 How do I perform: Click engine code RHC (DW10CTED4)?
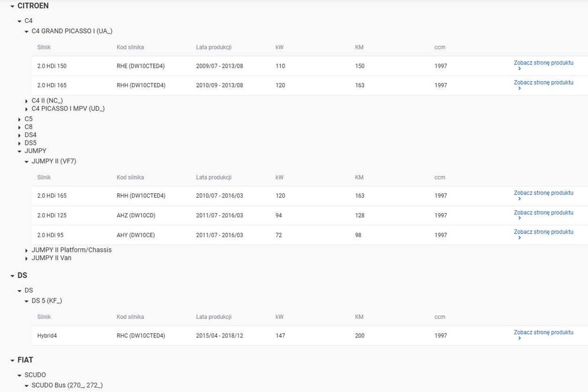[141, 335]
